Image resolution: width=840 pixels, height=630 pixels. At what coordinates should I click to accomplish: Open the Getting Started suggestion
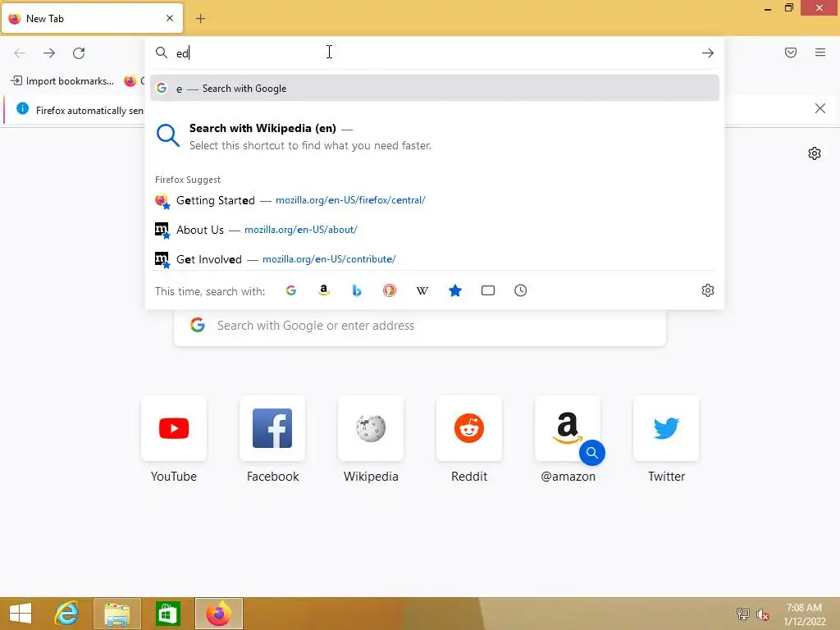[x=435, y=200]
